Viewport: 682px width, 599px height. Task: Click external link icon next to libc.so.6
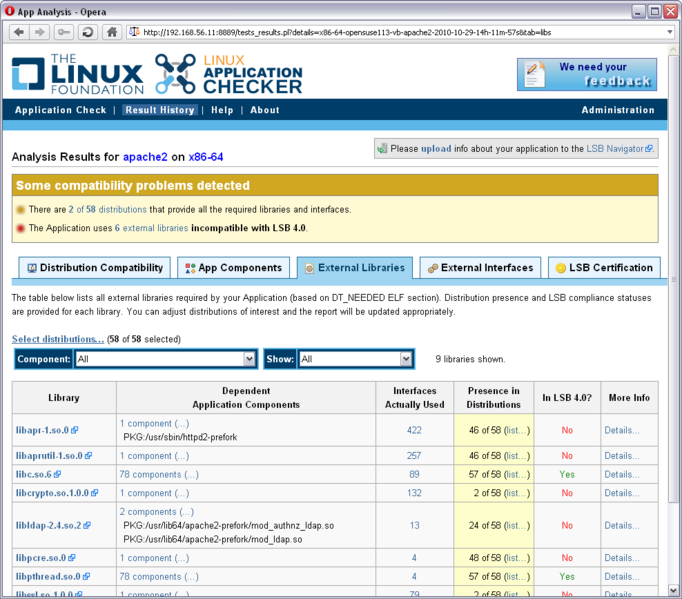pos(57,475)
